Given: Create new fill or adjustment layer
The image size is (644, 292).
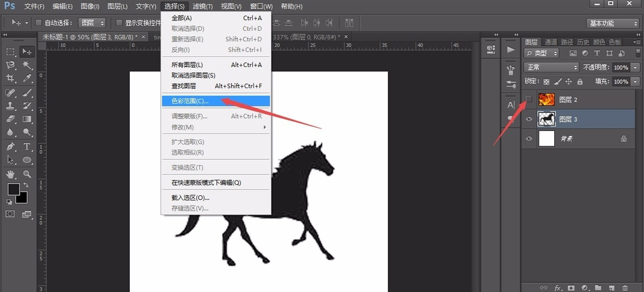Looking at the screenshot, I should [x=585, y=287].
